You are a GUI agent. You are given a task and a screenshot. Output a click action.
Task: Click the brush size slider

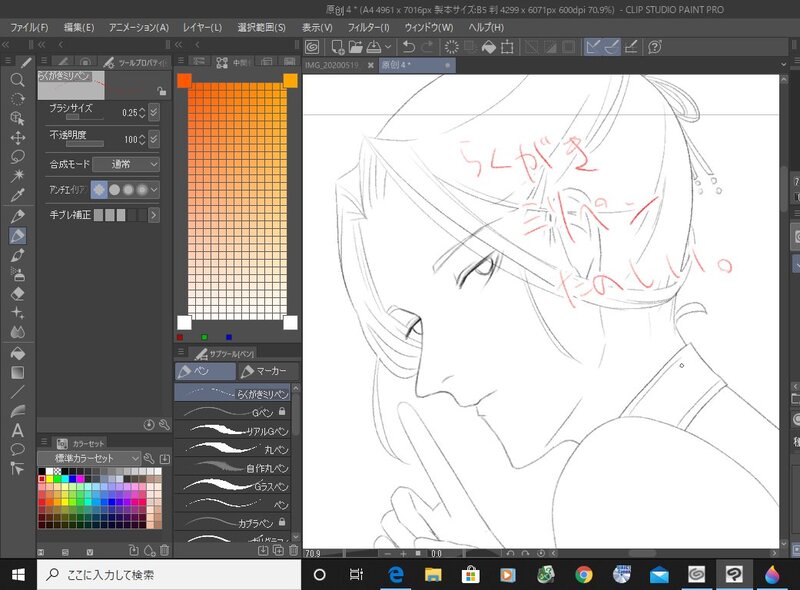click(85, 117)
